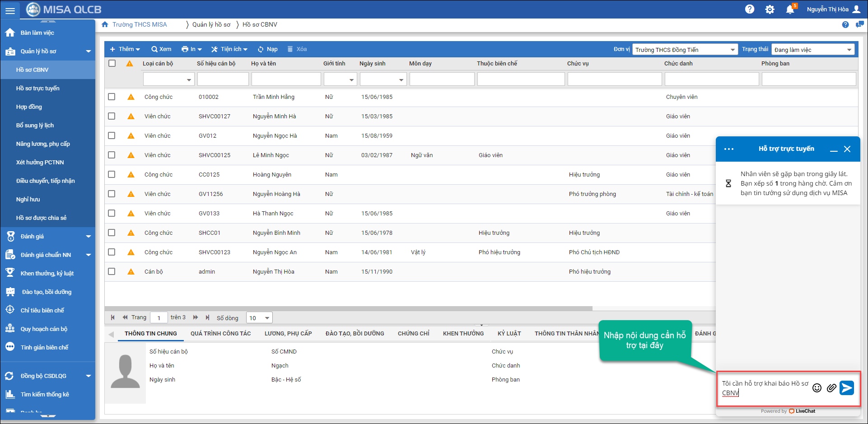The width and height of the screenshot is (868, 424).
Task: Toggle the select-all header checkbox
Action: pos(112,63)
